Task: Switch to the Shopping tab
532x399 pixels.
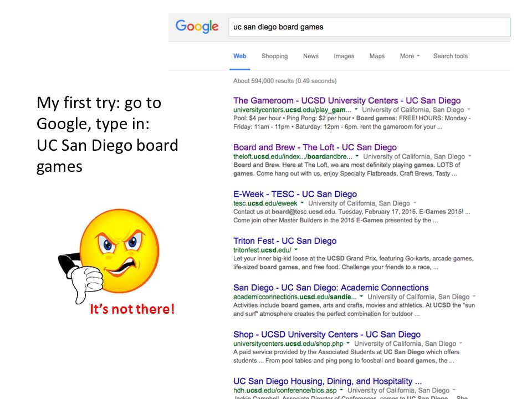Action: coord(274,56)
